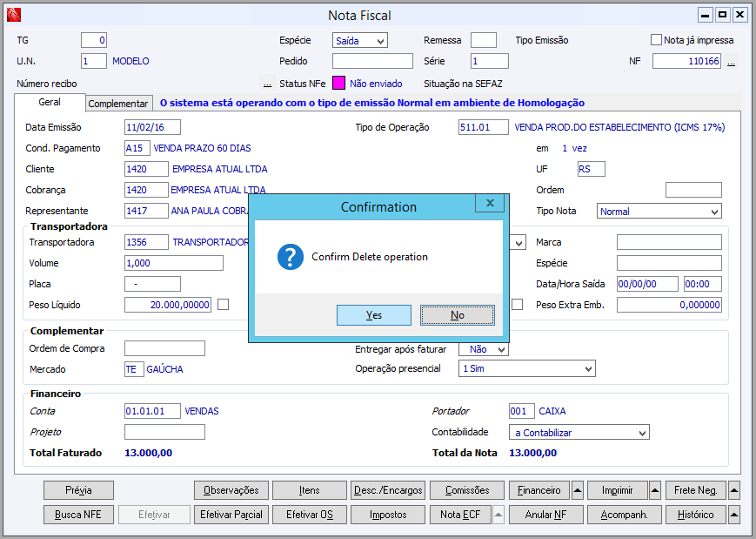This screenshot has width=756, height=539.
Task: Click the question mark icon in Confirmation dialog
Action: (x=290, y=257)
